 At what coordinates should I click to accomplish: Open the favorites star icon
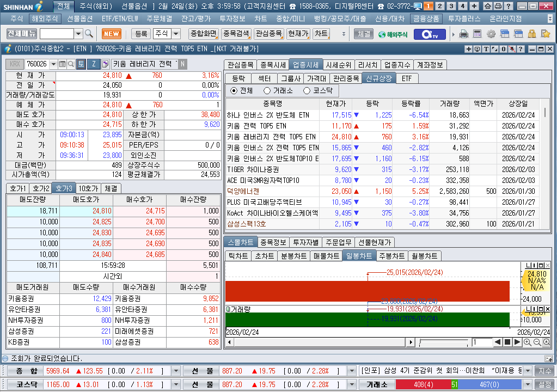coord(545,34)
